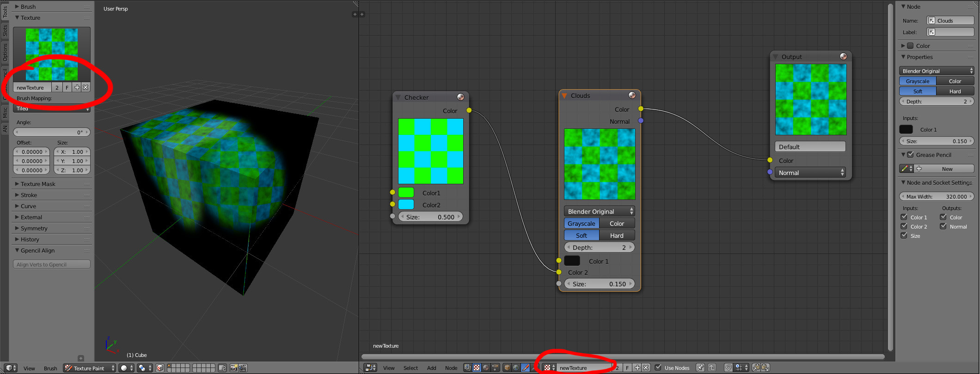The height and width of the screenshot is (374, 980).
Task: Add new brush texture with plus icon
Action: click(x=77, y=87)
